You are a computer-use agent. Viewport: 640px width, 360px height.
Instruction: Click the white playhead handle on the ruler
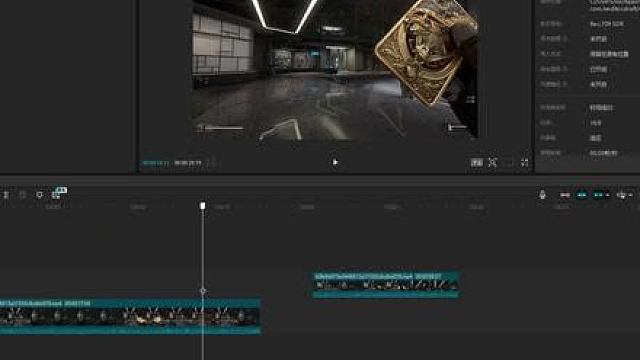(202, 206)
